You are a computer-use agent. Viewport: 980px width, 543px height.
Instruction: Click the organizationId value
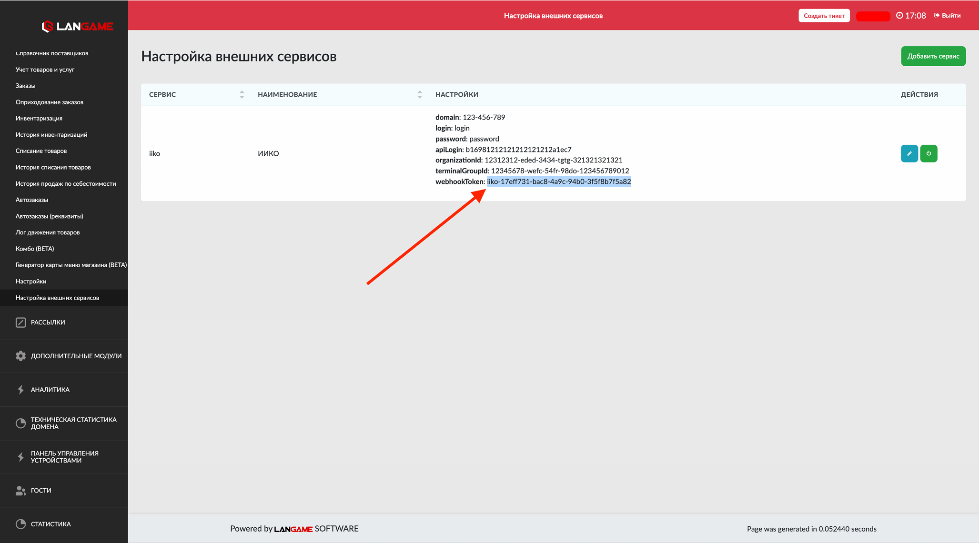[554, 160]
